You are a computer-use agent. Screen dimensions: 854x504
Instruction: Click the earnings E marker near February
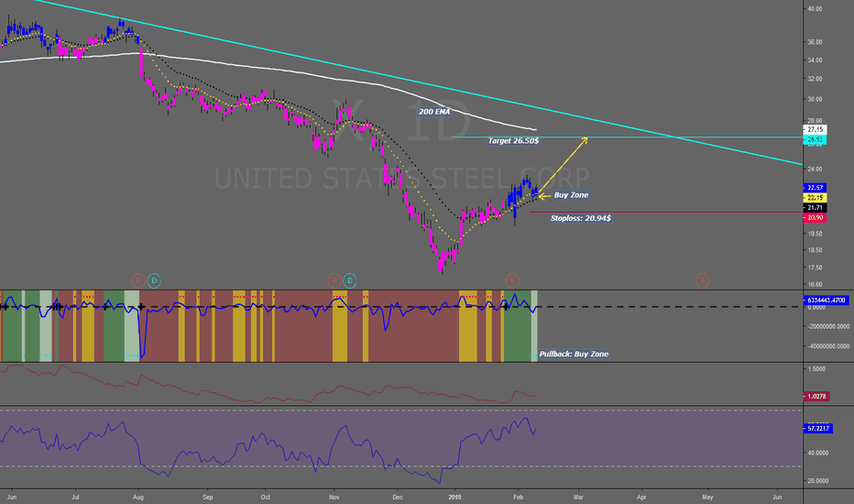tap(512, 280)
